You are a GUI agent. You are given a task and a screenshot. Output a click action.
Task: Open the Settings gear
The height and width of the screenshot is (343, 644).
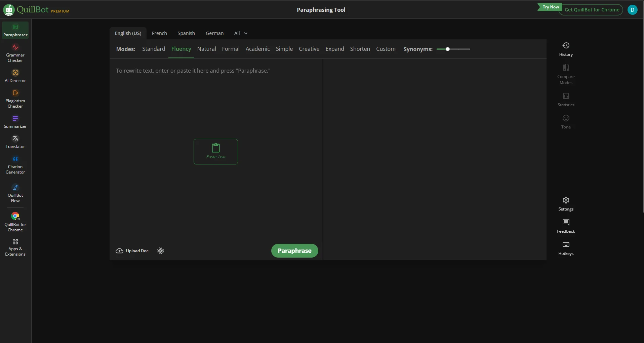[566, 204]
